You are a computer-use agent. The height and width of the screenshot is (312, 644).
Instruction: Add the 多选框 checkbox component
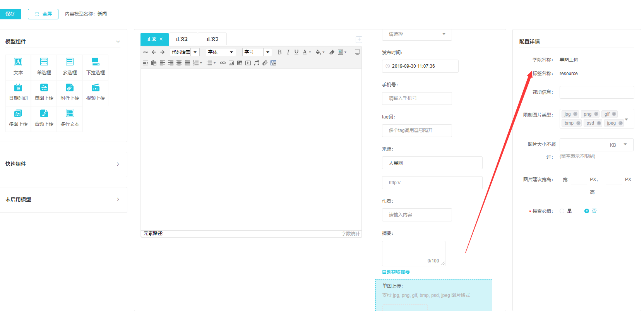[x=70, y=67]
